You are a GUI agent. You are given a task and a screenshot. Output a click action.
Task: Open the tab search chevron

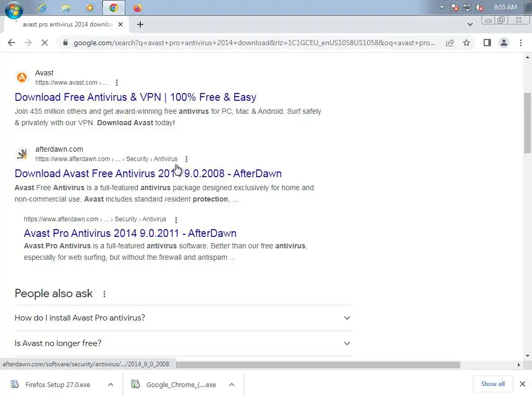point(470,24)
